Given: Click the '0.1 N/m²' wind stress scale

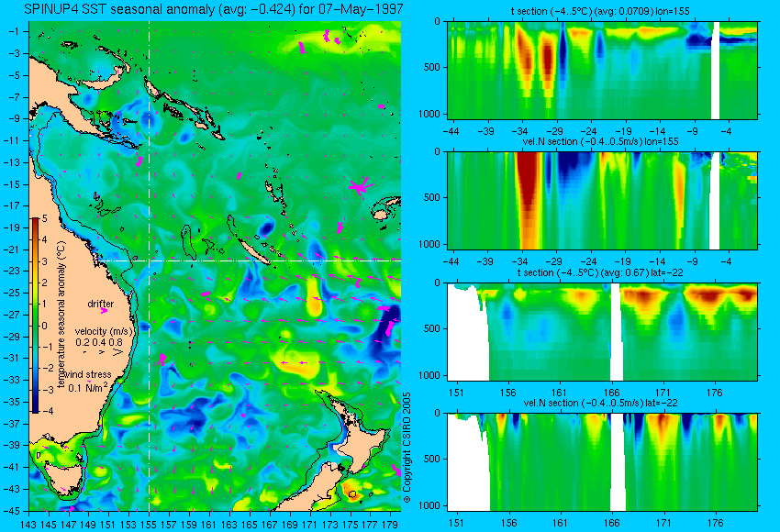Looking at the screenshot, I should (88, 387).
